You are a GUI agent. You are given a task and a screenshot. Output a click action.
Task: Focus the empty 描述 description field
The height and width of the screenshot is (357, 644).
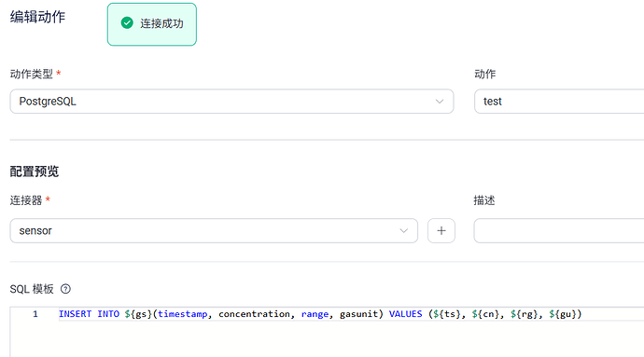558,230
